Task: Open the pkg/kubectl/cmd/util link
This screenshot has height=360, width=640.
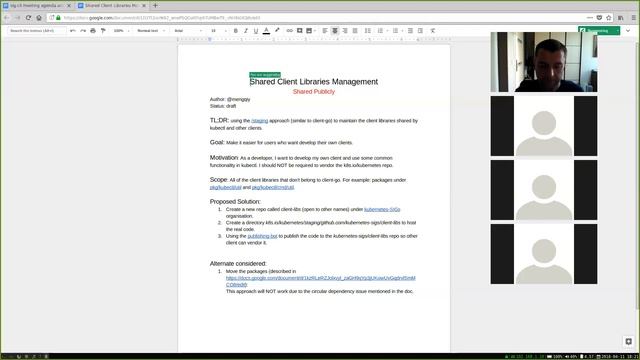Action: coord(273,187)
